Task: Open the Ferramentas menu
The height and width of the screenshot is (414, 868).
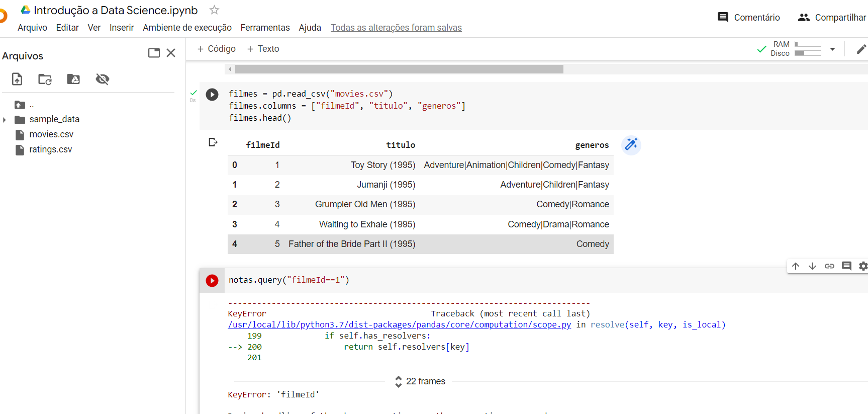Action: pyautogui.click(x=265, y=28)
